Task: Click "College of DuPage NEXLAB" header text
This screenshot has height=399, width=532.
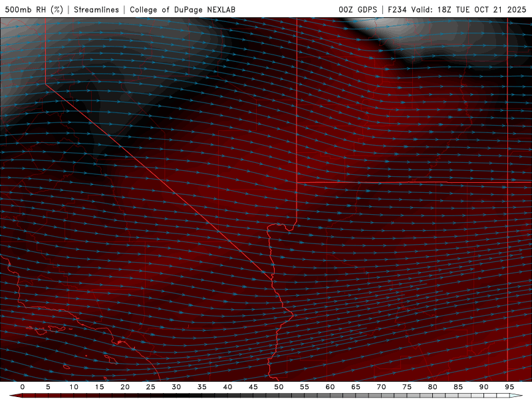Action: tap(182, 9)
